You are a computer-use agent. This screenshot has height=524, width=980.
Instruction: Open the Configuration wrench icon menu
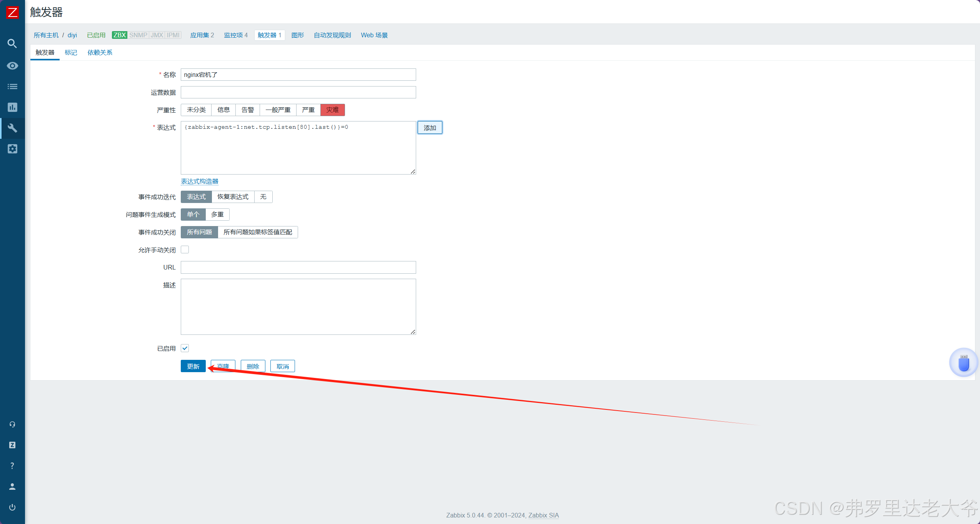(12, 128)
